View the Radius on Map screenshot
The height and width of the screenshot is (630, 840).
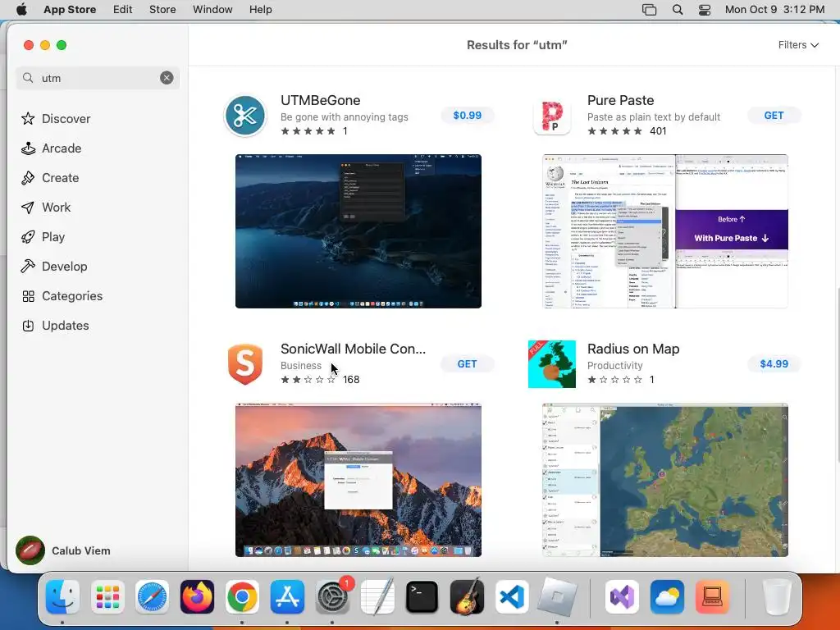pos(664,480)
